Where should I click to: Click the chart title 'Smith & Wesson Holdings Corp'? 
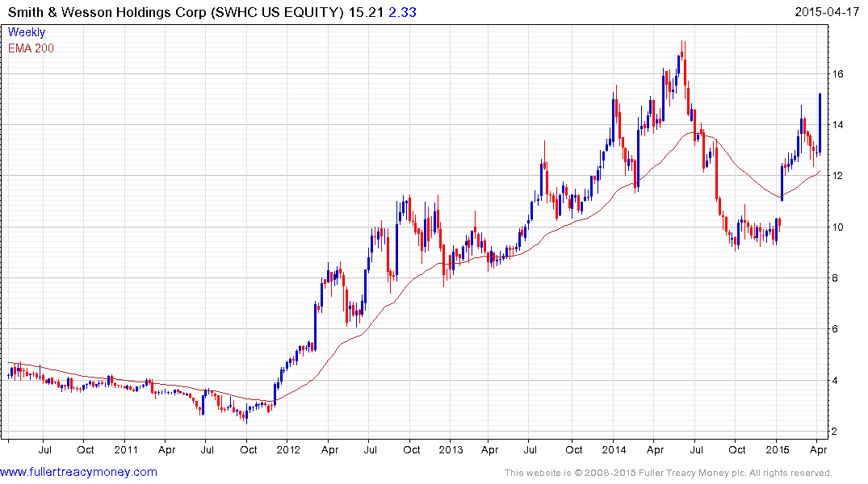coord(107,12)
